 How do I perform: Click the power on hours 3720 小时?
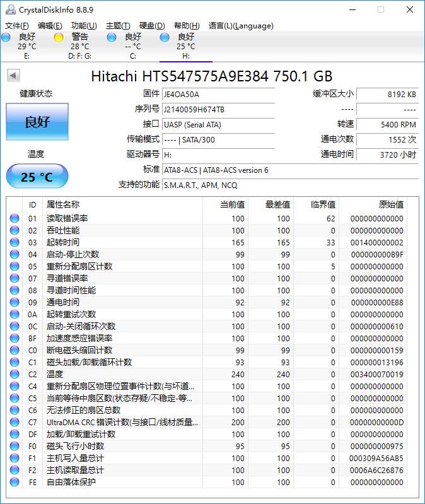(388, 155)
